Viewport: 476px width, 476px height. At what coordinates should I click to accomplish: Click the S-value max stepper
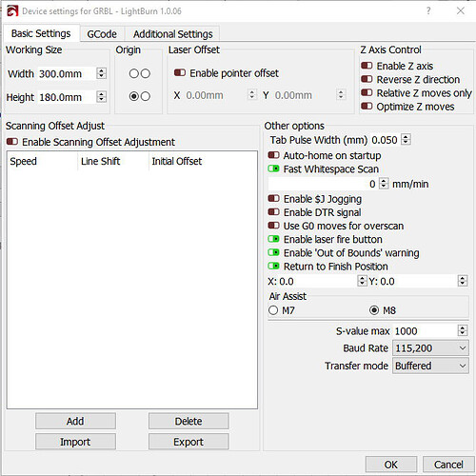point(463,330)
